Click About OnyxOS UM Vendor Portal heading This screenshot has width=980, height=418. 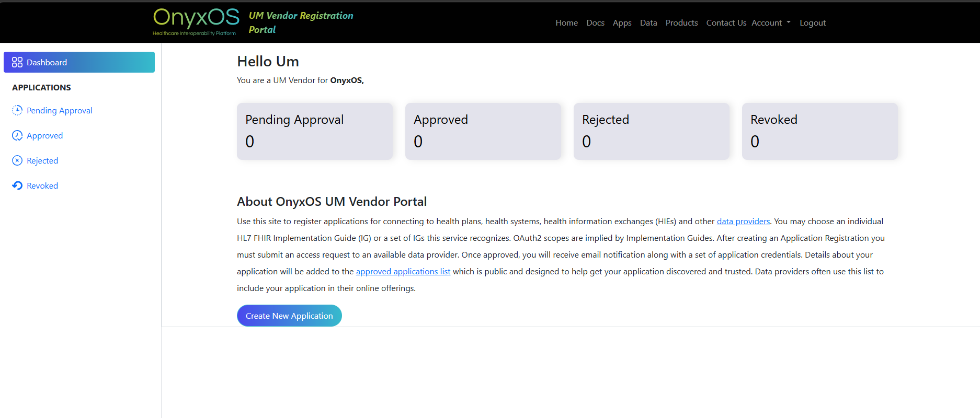[x=332, y=201]
